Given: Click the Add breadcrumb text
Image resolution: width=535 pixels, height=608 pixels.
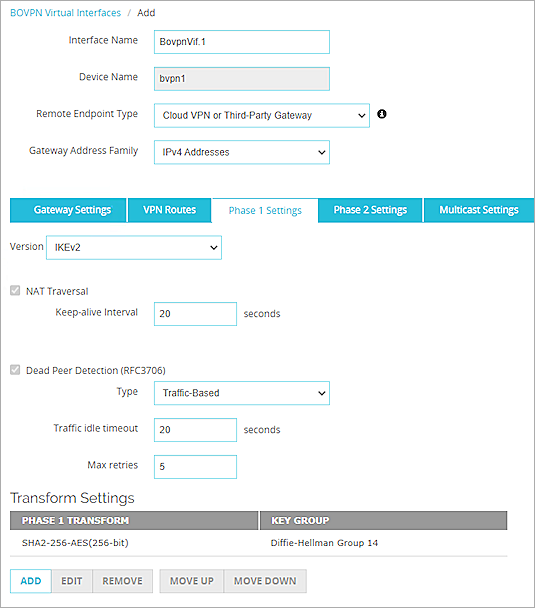Looking at the screenshot, I should pyautogui.click(x=146, y=13).
